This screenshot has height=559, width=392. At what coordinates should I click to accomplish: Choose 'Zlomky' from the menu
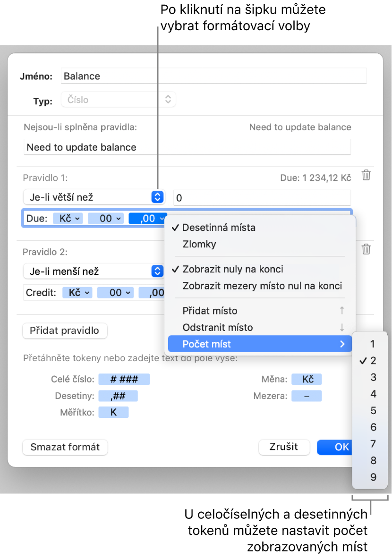coord(199,244)
